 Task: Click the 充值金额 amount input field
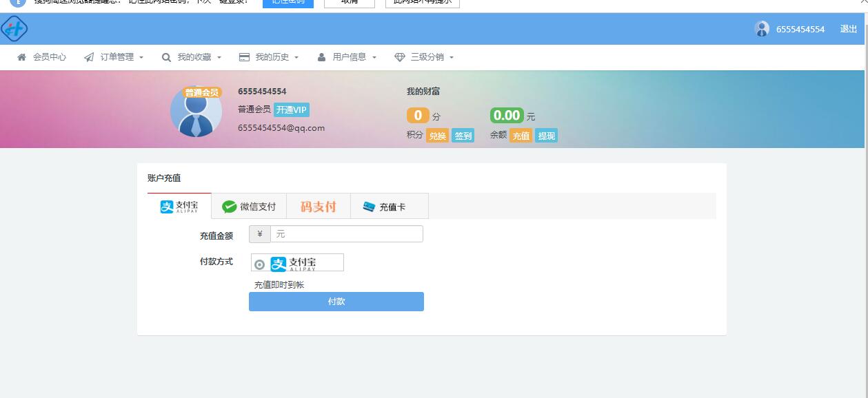pyautogui.click(x=346, y=234)
